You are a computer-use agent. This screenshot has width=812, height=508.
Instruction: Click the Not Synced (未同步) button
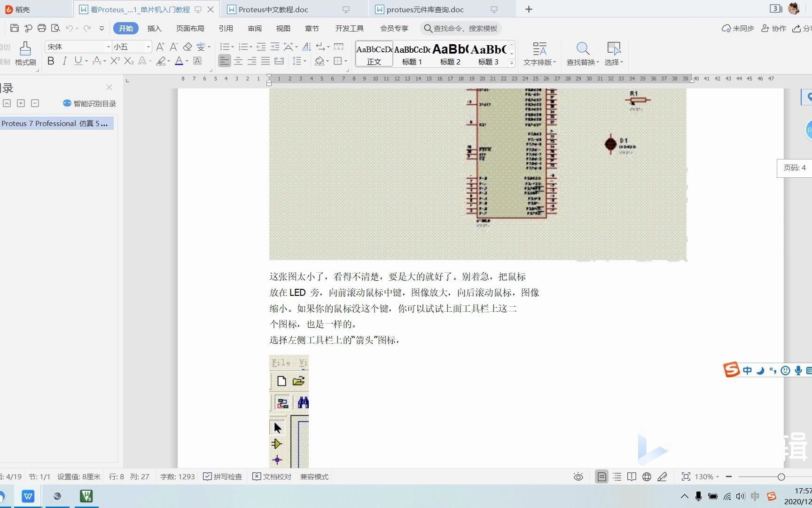[x=738, y=28]
